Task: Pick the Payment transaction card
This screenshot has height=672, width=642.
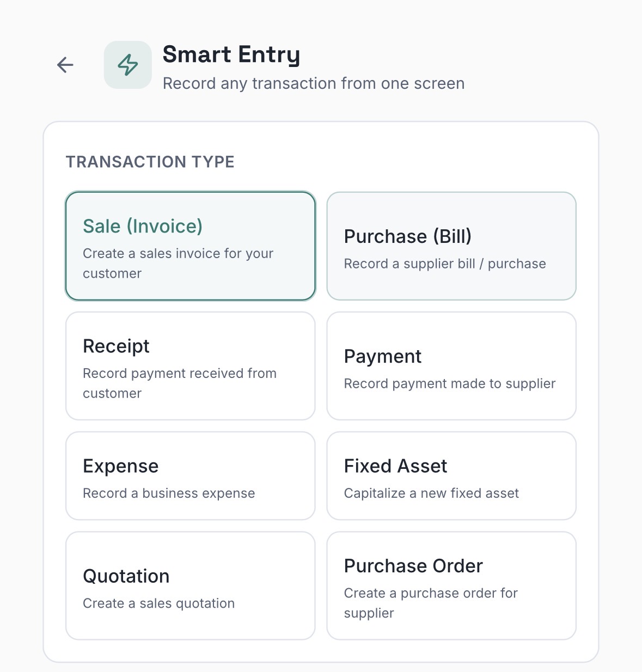Action: 451,366
